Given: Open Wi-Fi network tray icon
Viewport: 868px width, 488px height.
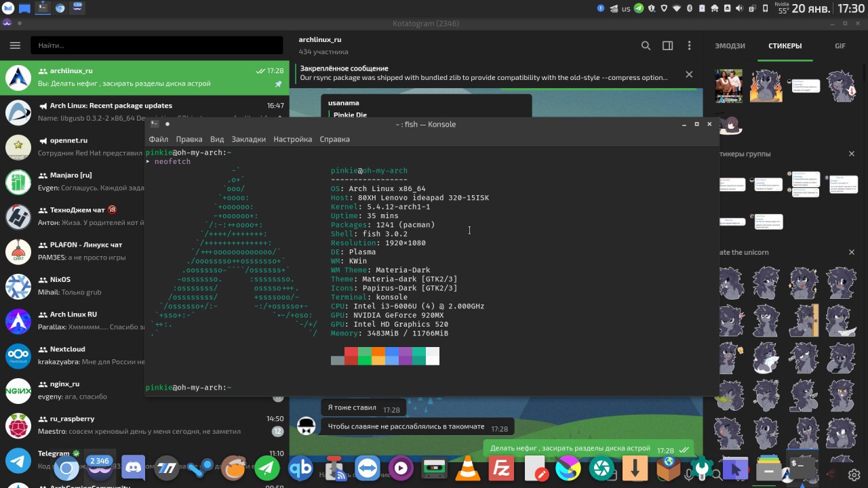Looking at the screenshot, I should (677, 8).
